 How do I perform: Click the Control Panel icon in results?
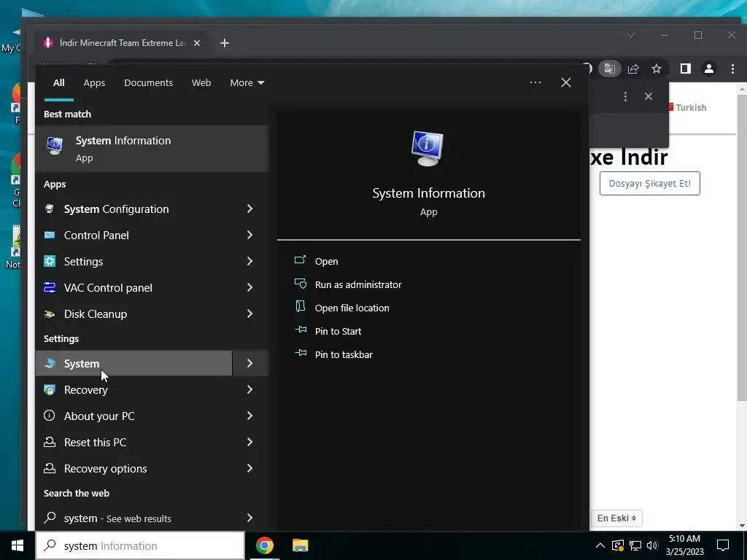coord(50,236)
